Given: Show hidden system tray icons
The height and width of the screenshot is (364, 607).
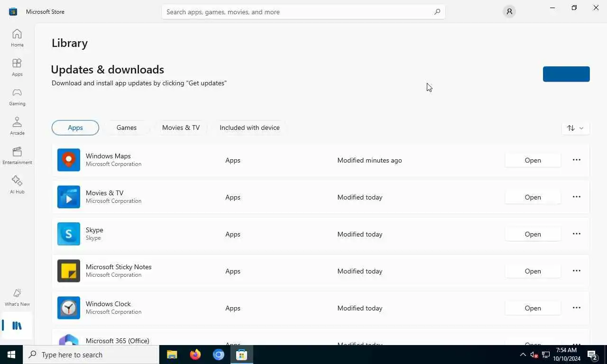Looking at the screenshot, I should tap(523, 355).
